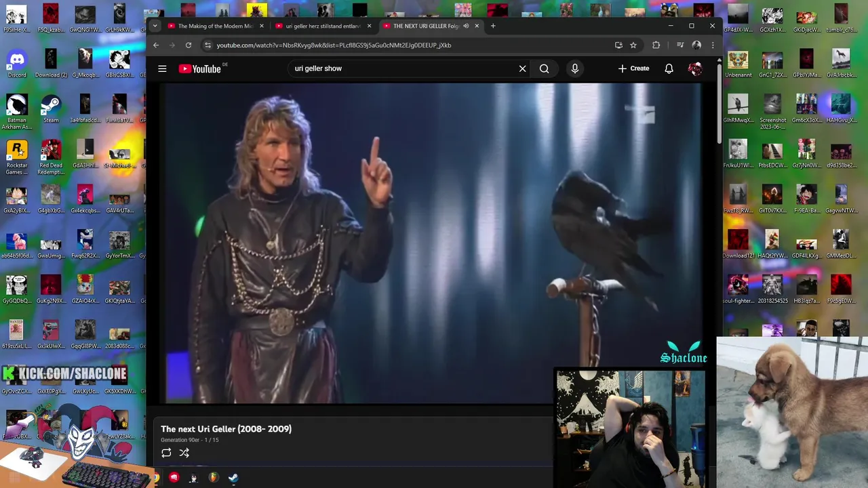
Task: Mute the THE NEXT URI GELLER tab
Action: click(466, 26)
